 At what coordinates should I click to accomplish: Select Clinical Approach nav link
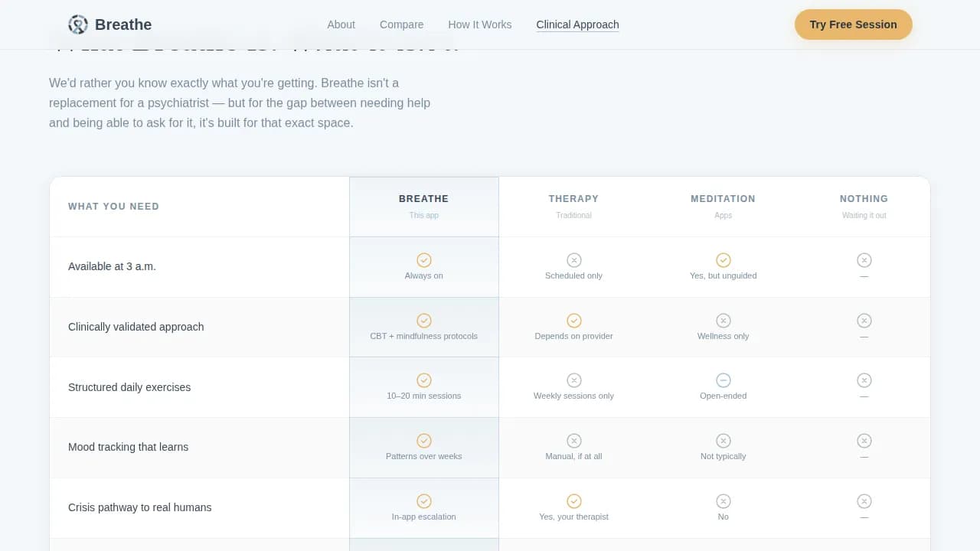click(577, 24)
